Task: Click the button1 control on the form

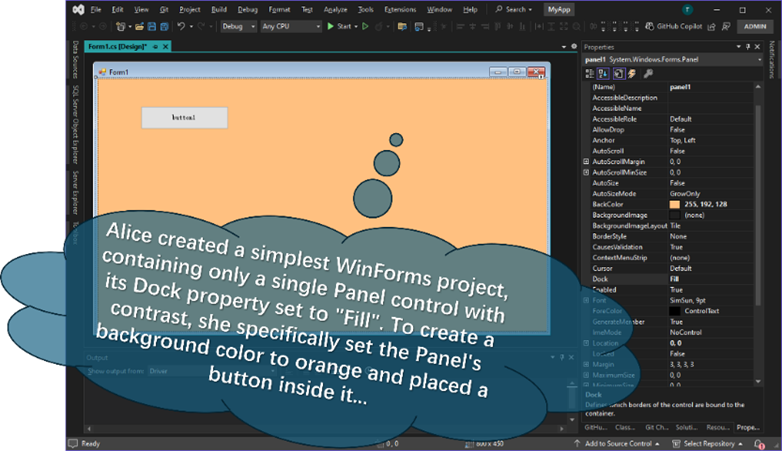Action: coord(185,118)
